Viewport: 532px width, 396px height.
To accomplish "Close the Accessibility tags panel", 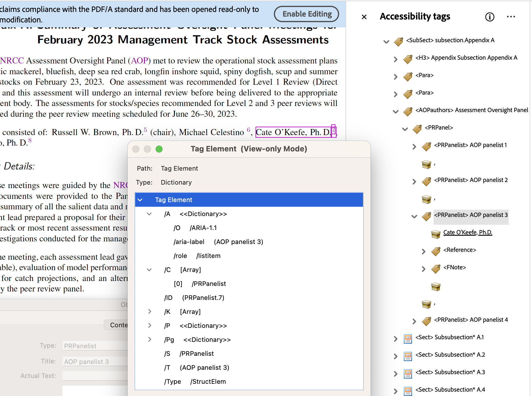I will 364,17.
